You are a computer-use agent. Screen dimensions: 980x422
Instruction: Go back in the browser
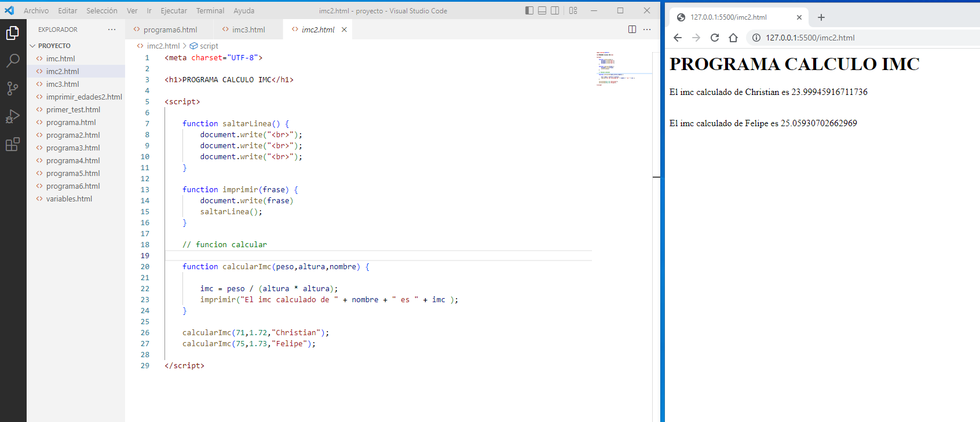(678, 38)
